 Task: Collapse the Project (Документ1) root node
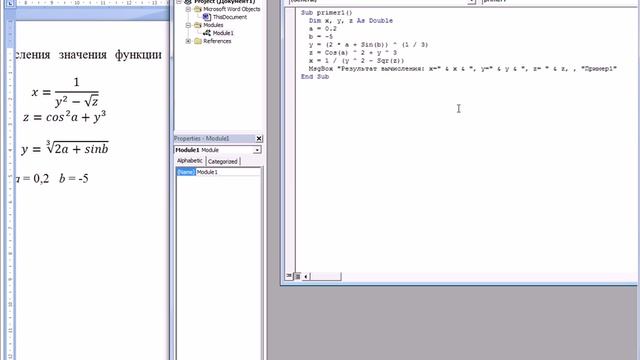179,2
